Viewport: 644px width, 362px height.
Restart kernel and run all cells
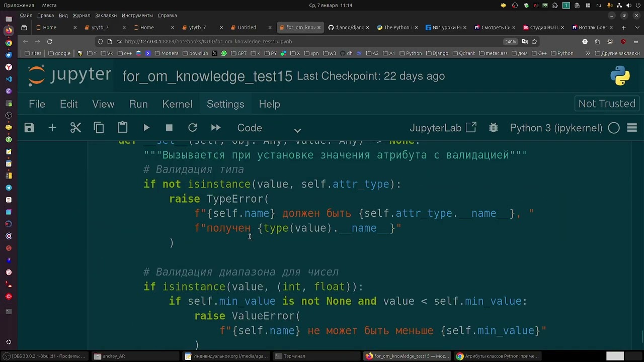click(x=216, y=128)
